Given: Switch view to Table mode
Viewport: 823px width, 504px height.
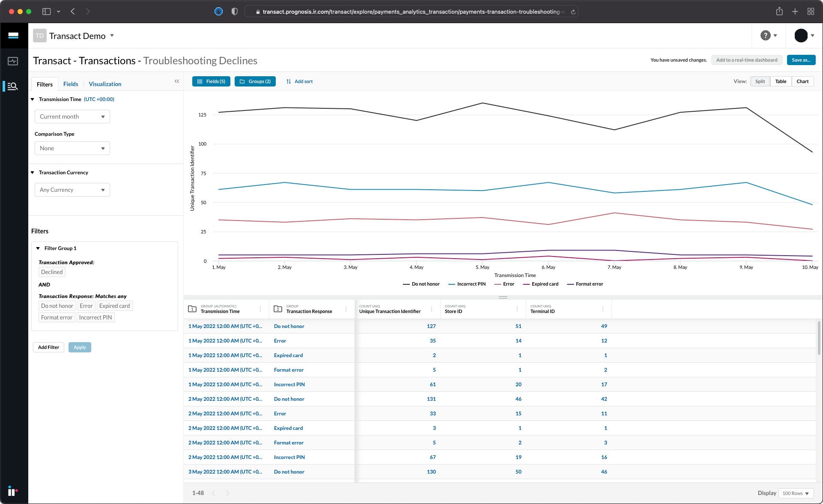Looking at the screenshot, I should point(781,81).
